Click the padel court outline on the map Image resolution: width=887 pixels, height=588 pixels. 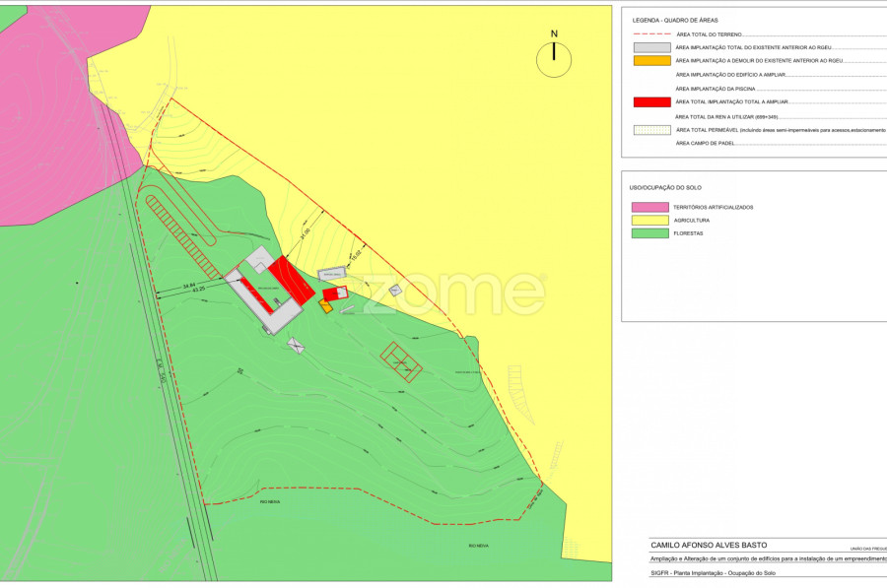[401, 360]
